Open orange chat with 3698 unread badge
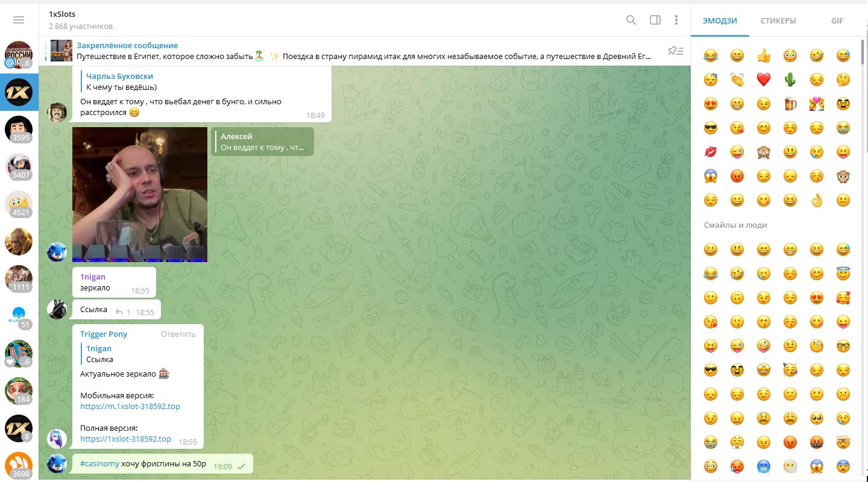Screen dimensions: 868x482 pos(19,466)
